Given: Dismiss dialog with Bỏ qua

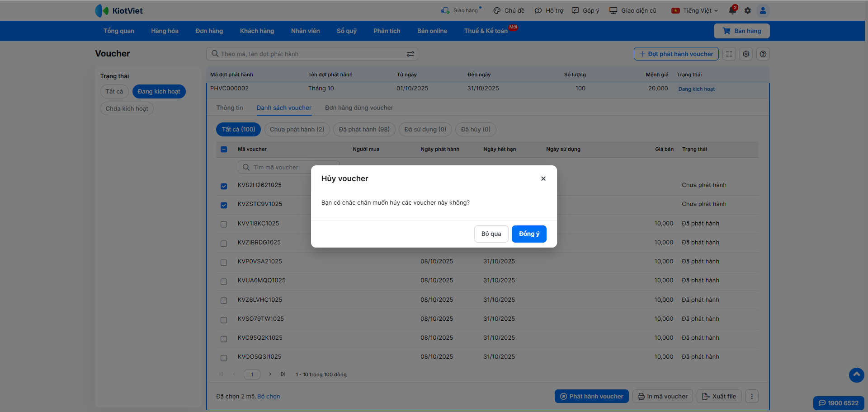Looking at the screenshot, I should click(491, 234).
